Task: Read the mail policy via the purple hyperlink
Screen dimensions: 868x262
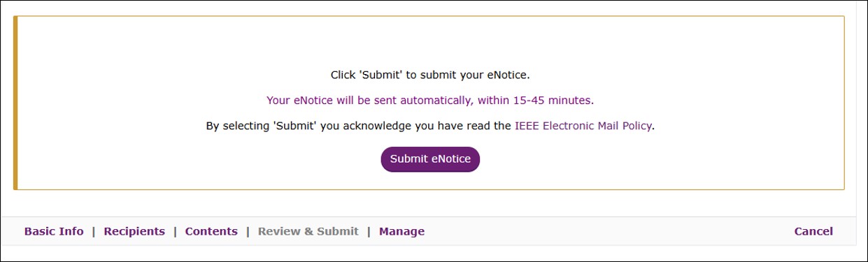Action: (583, 126)
